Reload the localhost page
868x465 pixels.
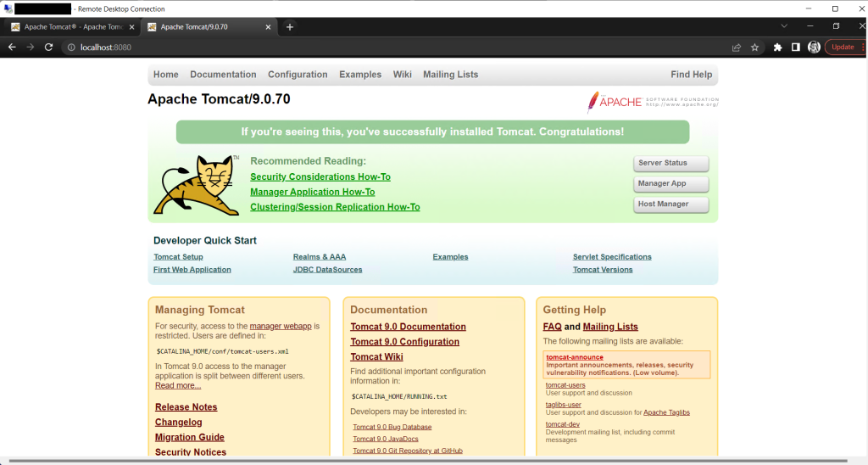[x=48, y=48]
